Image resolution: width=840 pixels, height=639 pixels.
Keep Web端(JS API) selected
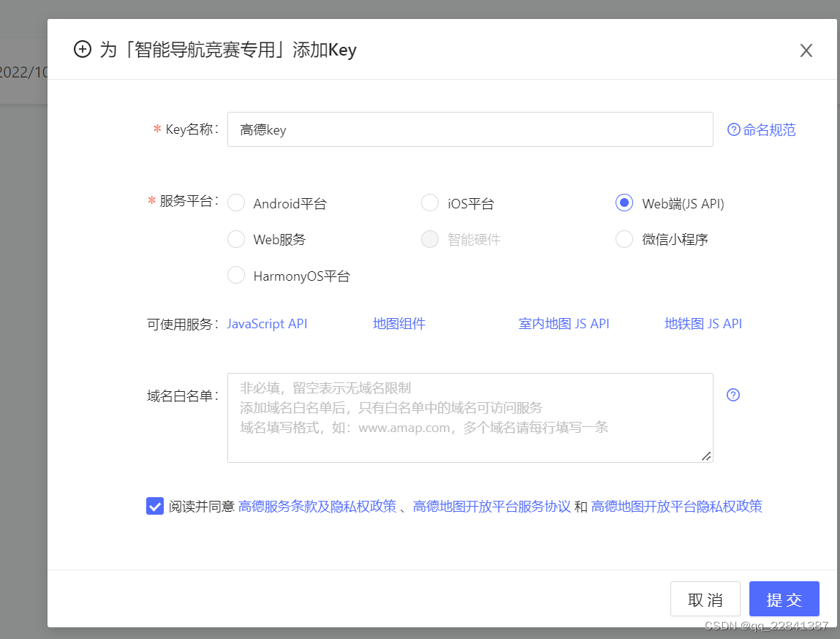624,203
